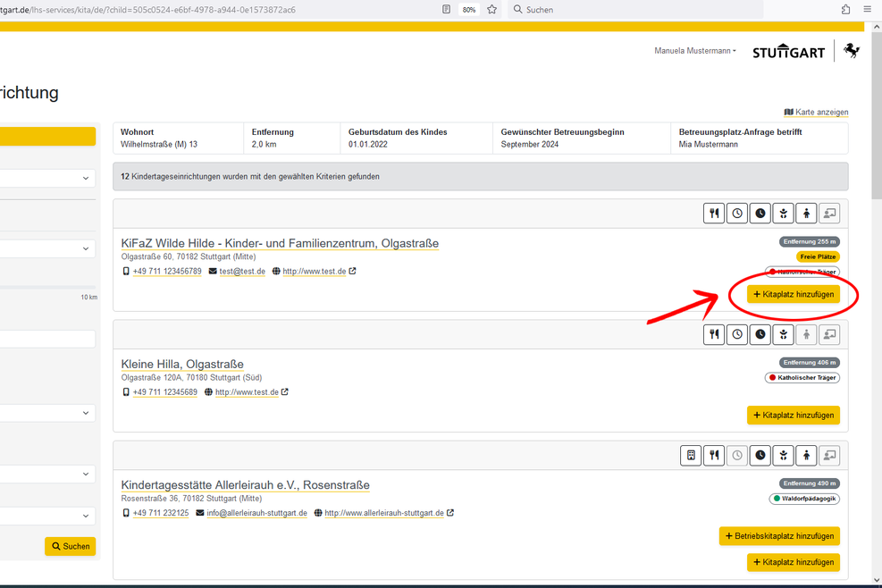Bookmark this page with the star icon
Screen dimensions: 882x588
tap(491, 10)
